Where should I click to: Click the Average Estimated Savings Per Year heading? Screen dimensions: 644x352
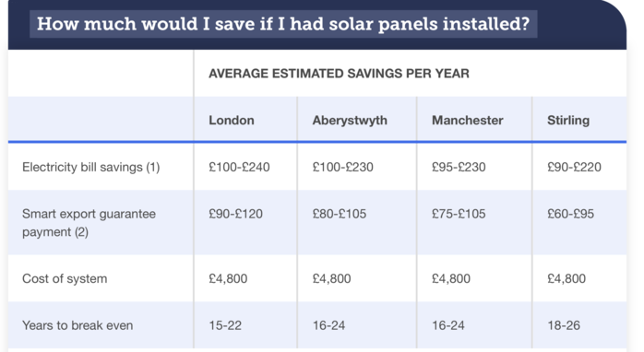pyautogui.click(x=339, y=74)
